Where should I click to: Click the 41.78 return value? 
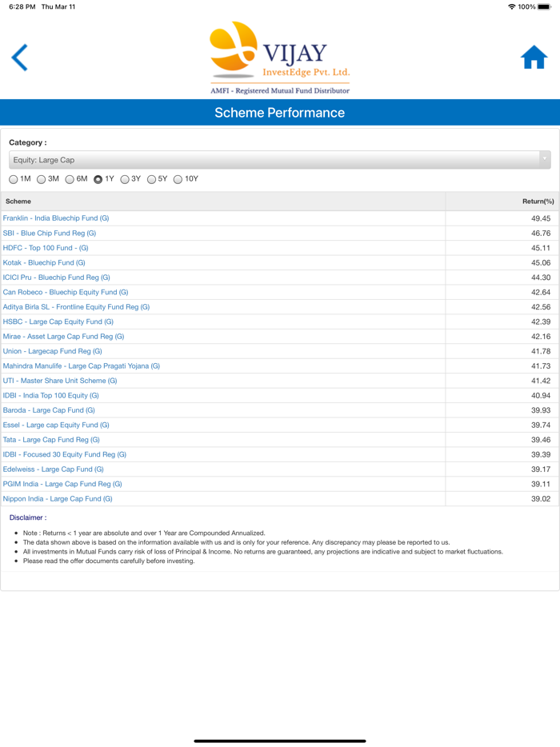tap(541, 352)
